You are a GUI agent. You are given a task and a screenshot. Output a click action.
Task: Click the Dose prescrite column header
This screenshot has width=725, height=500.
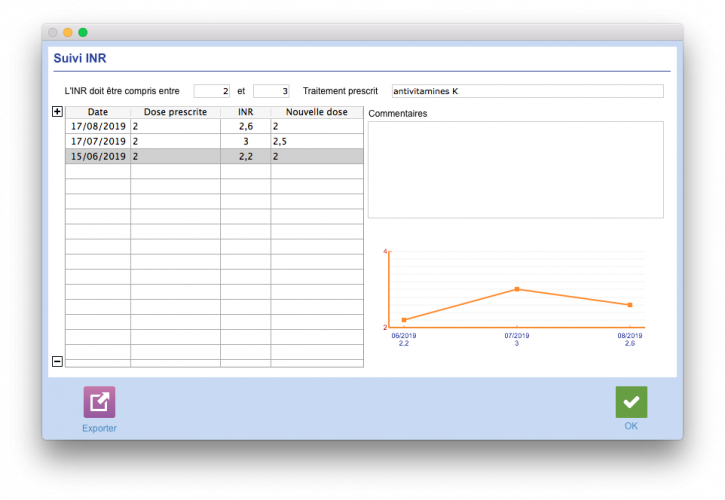pyautogui.click(x=175, y=112)
